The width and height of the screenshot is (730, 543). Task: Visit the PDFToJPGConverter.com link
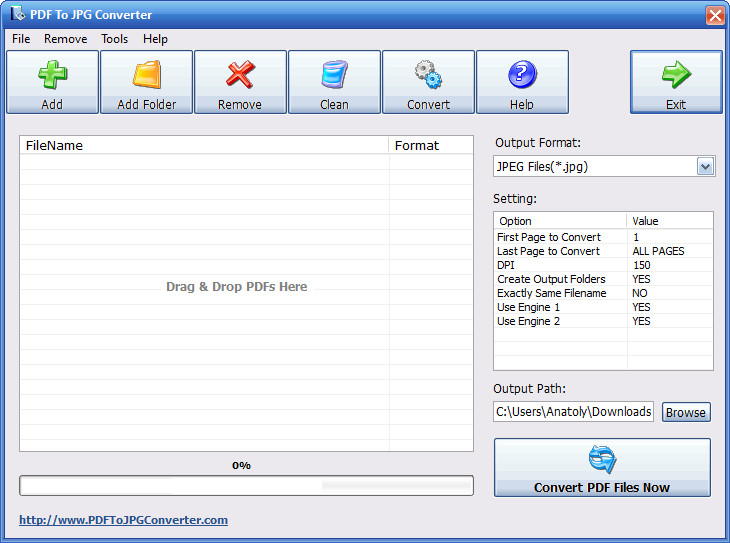pyautogui.click(x=123, y=520)
